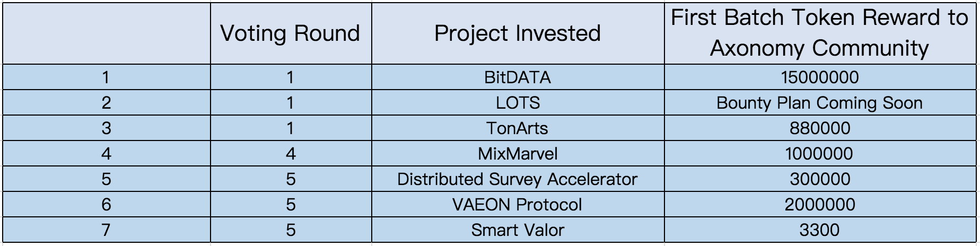Select the 2000000 reward cell

(x=819, y=205)
